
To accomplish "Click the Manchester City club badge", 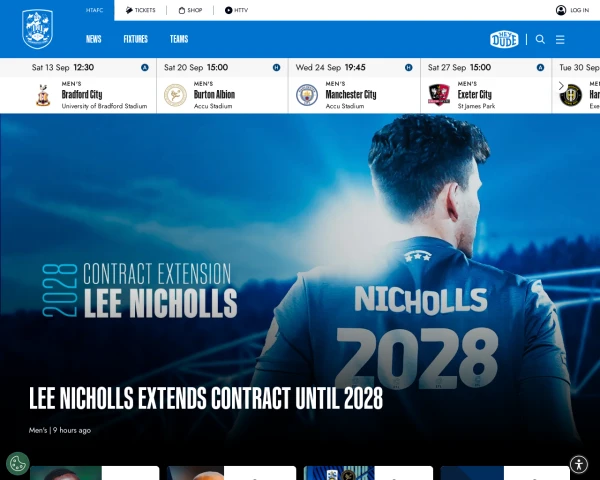I will click(x=307, y=95).
